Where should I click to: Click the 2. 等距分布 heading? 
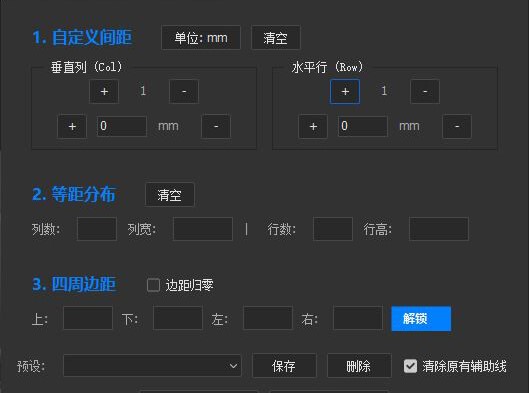coord(74,194)
